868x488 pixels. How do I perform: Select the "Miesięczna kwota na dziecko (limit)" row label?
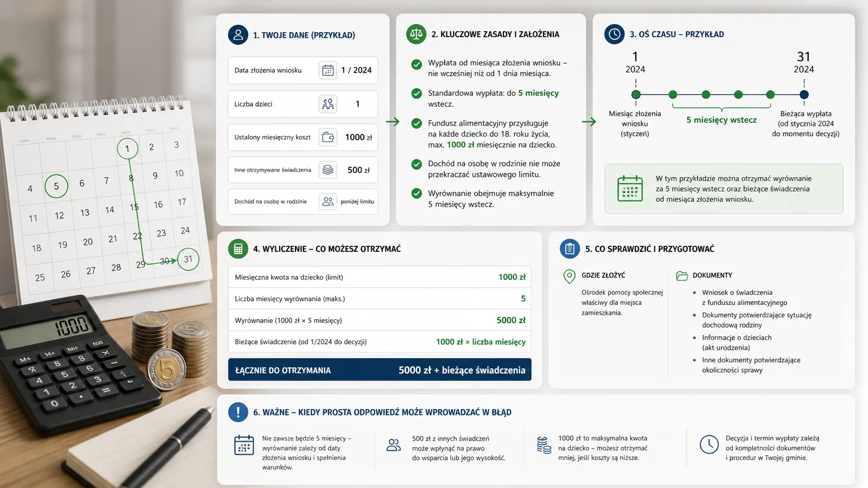(x=289, y=277)
